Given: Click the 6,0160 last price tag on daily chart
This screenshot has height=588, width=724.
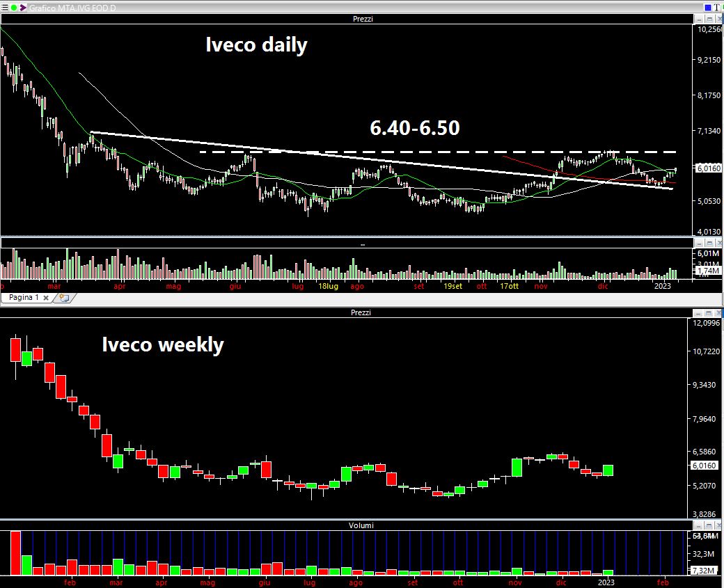Looking at the screenshot, I should point(708,168).
